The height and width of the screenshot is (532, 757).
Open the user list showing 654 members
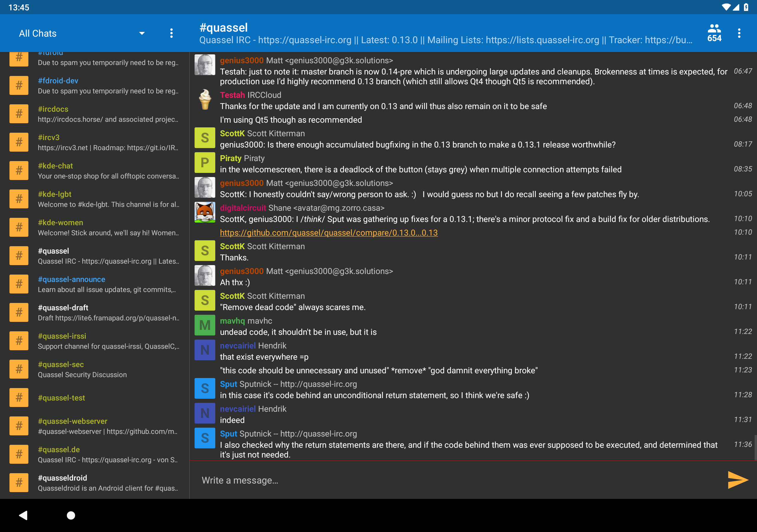pyautogui.click(x=714, y=33)
